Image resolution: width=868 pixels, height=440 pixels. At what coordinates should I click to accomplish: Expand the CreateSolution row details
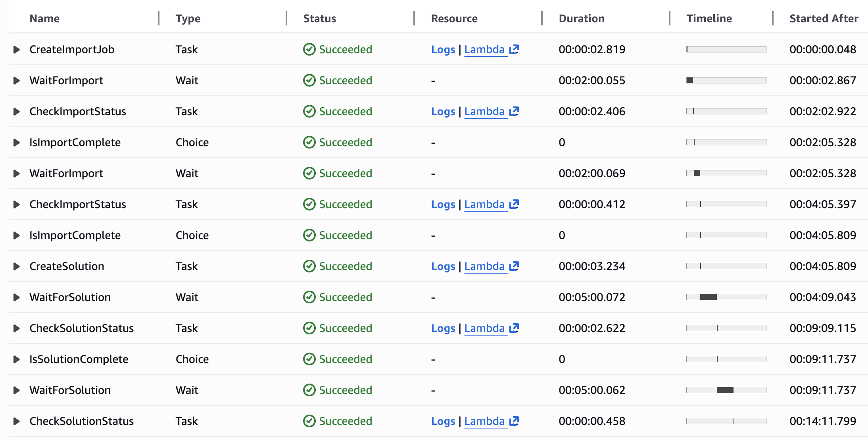(17, 266)
